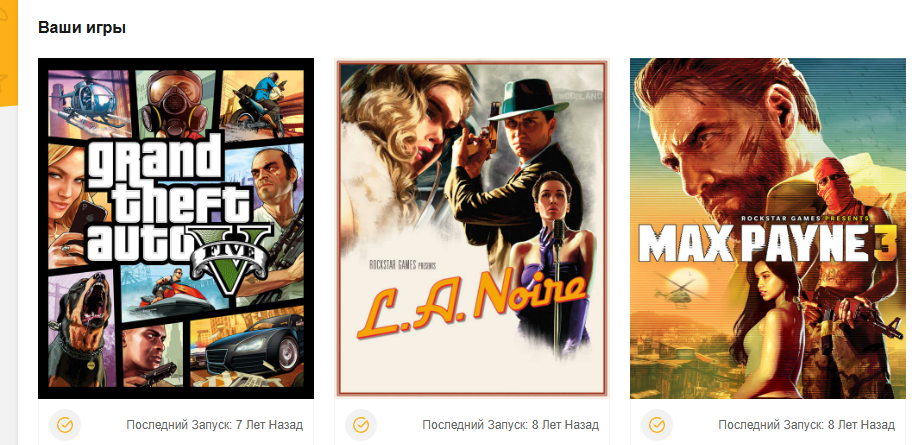Click the helicopter panel on GTA V cover
Viewport: 916px width, 445px height.
(x=89, y=99)
